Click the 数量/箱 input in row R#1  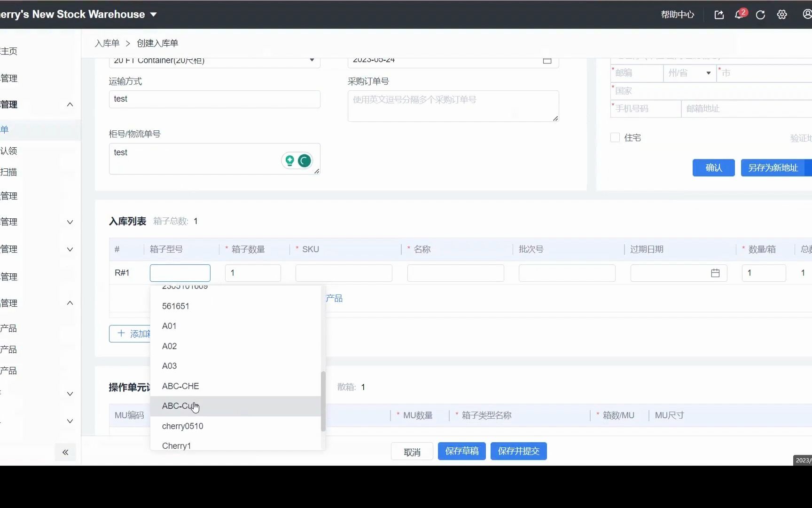click(764, 273)
